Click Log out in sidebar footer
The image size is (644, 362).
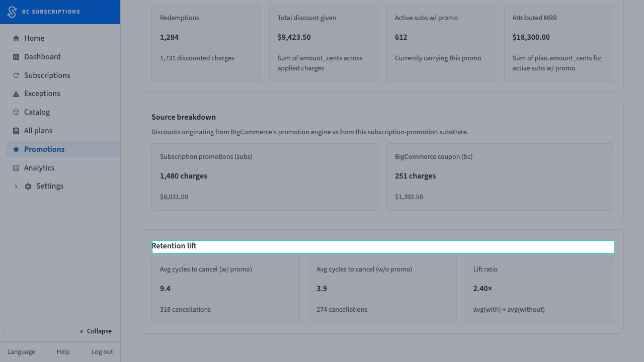click(x=102, y=352)
